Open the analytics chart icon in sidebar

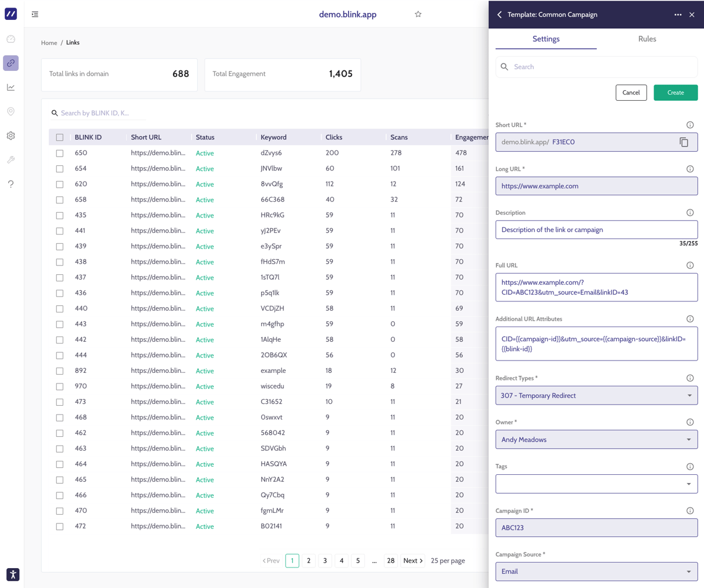11,87
